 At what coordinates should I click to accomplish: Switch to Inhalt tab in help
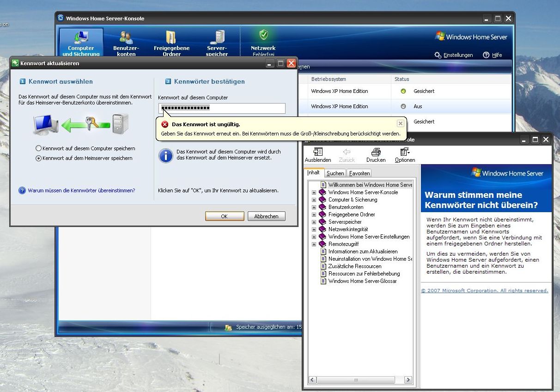coord(313,172)
